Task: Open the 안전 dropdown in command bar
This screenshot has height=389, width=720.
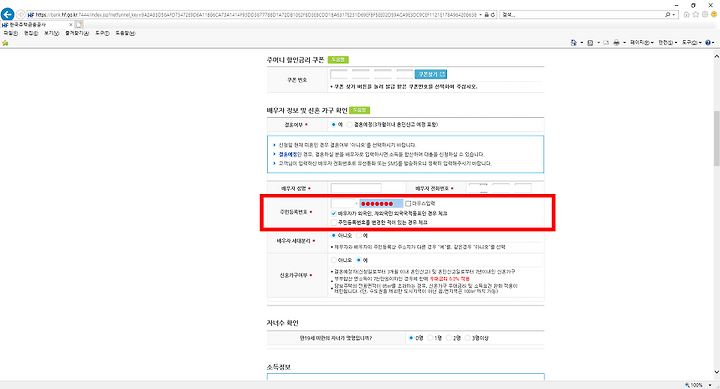Action: 668,43
